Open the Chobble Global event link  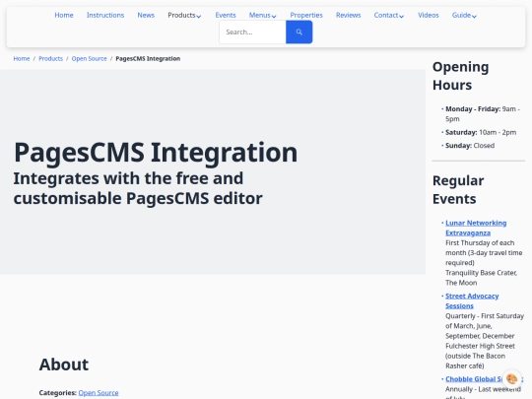tap(474, 379)
